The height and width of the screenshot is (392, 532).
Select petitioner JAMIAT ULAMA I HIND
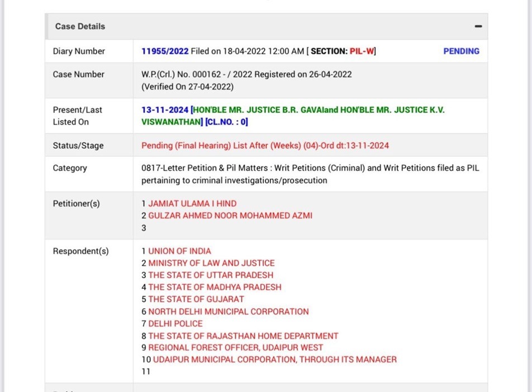coord(192,203)
